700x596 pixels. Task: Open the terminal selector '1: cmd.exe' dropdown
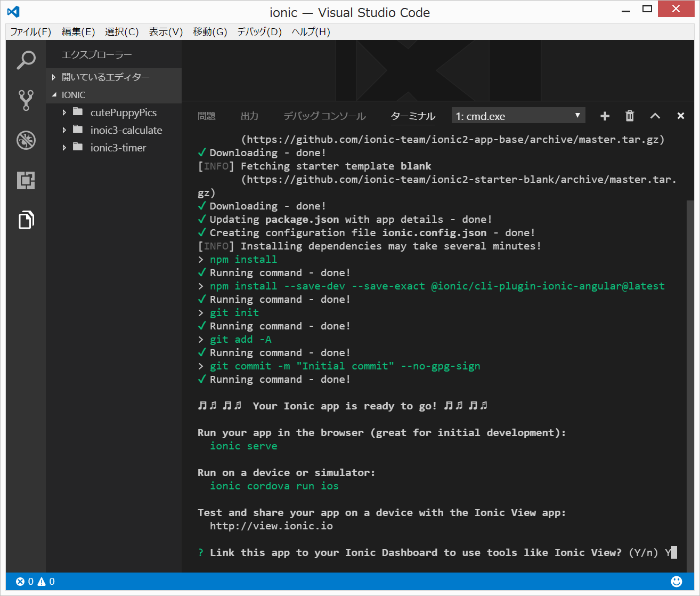pyautogui.click(x=518, y=116)
